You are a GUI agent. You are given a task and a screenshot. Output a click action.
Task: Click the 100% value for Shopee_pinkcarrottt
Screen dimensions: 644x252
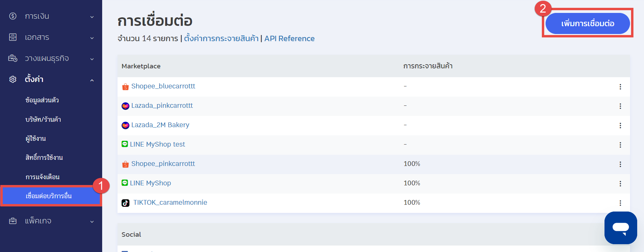[412, 164]
